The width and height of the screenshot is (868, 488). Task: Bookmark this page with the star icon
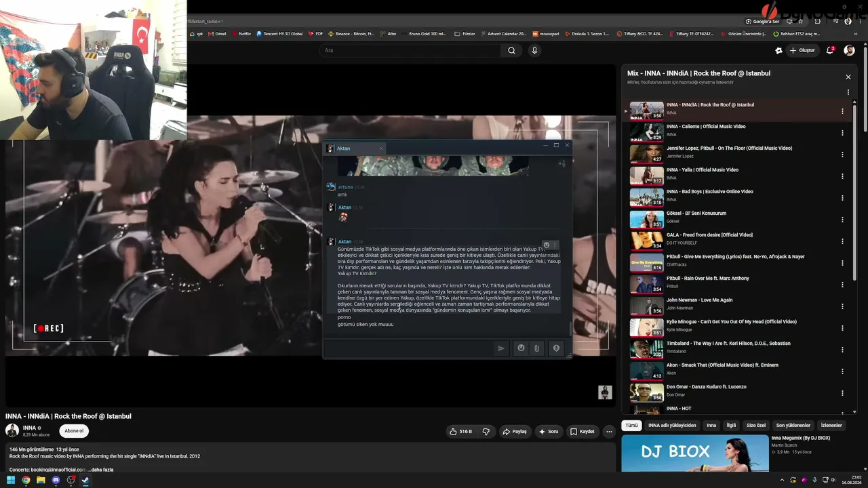click(801, 21)
